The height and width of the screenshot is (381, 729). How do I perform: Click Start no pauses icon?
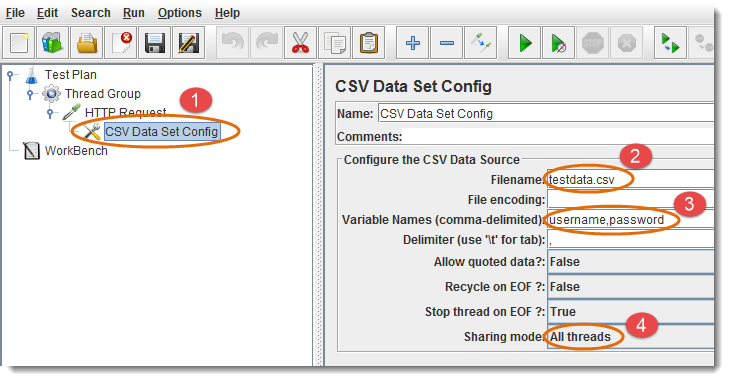558,43
